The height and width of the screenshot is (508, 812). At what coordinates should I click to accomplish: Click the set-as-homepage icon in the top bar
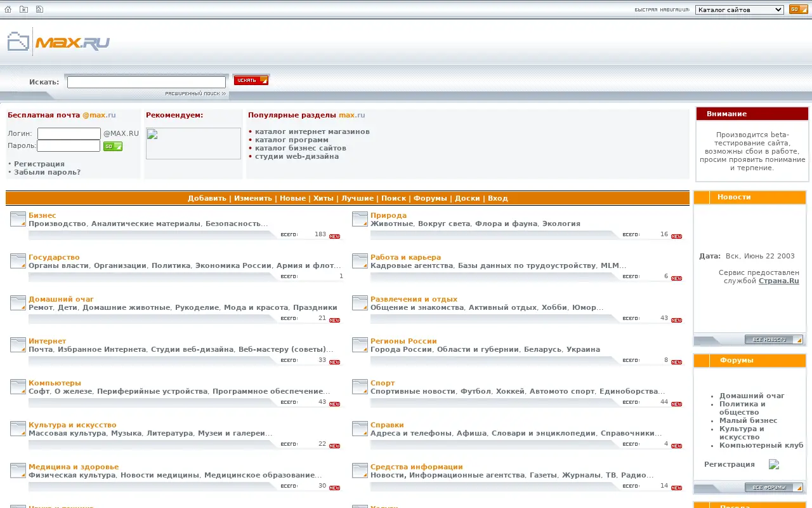click(x=39, y=10)
